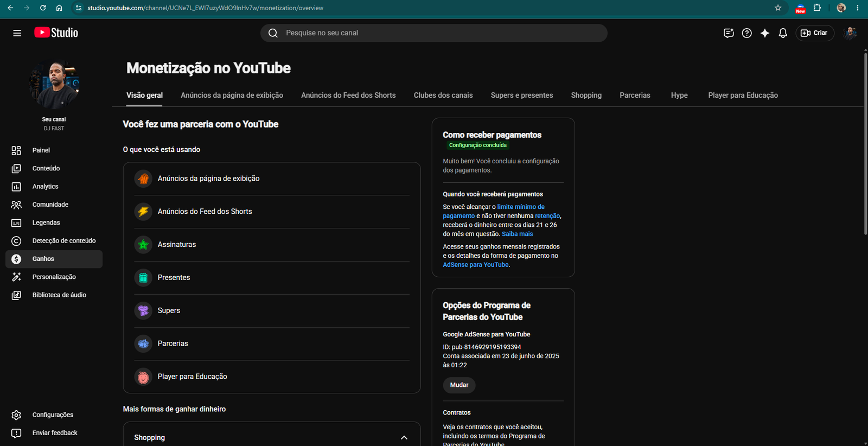Screen dimensions: 868x446
Task: Click the Criar button
Action: click(x=815, y=33)
